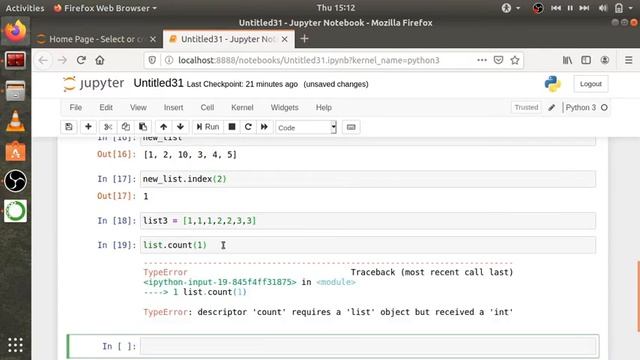Open the Firefox account icon
Viewport: 640px width, 360px height.
point(605,60)
